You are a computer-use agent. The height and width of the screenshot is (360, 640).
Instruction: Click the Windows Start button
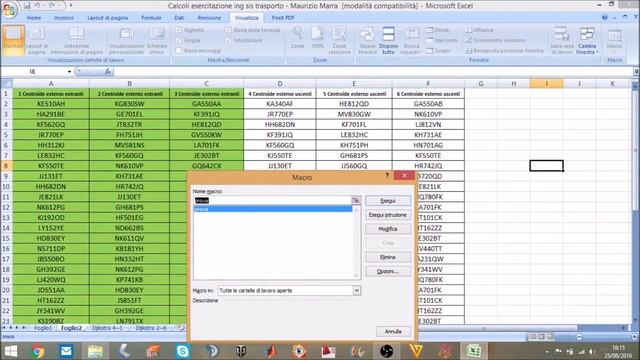point(10,351)
